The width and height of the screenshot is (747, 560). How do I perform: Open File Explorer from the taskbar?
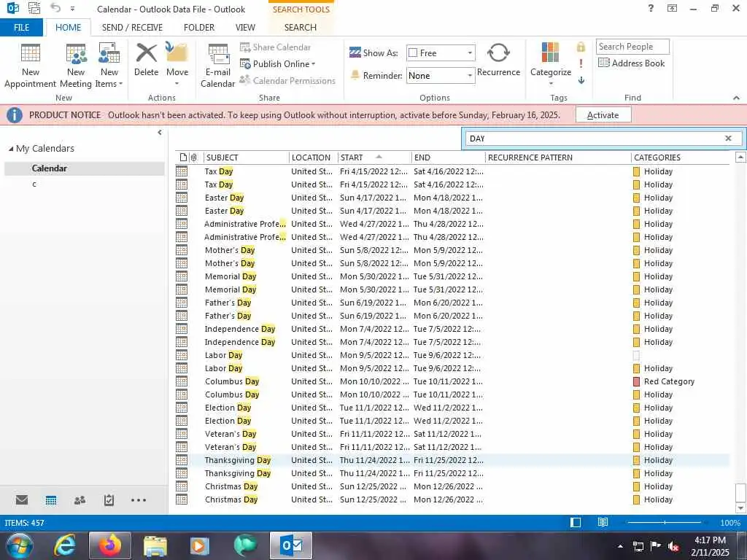tap(155, 545)
